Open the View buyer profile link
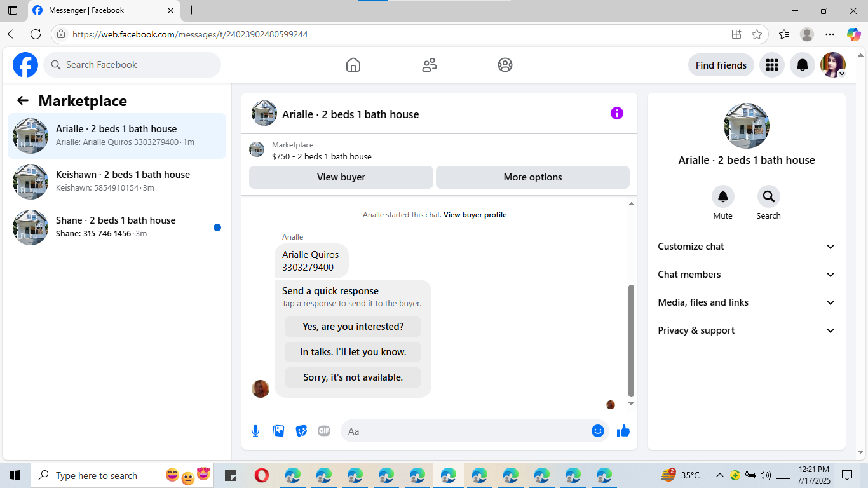868x488 pixels. (475, 215)
